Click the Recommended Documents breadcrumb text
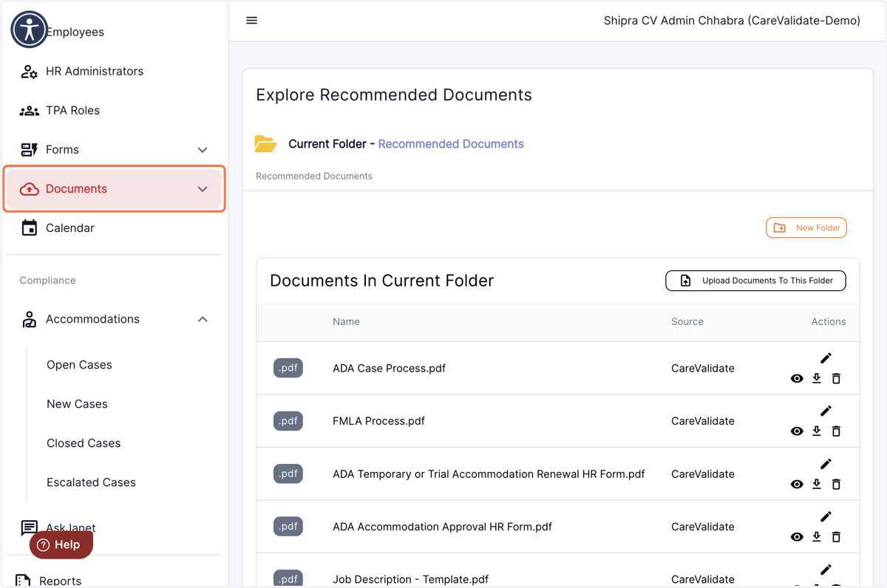Screen dimensions: 887x588 pyautogui.click(x=314, y=176)
